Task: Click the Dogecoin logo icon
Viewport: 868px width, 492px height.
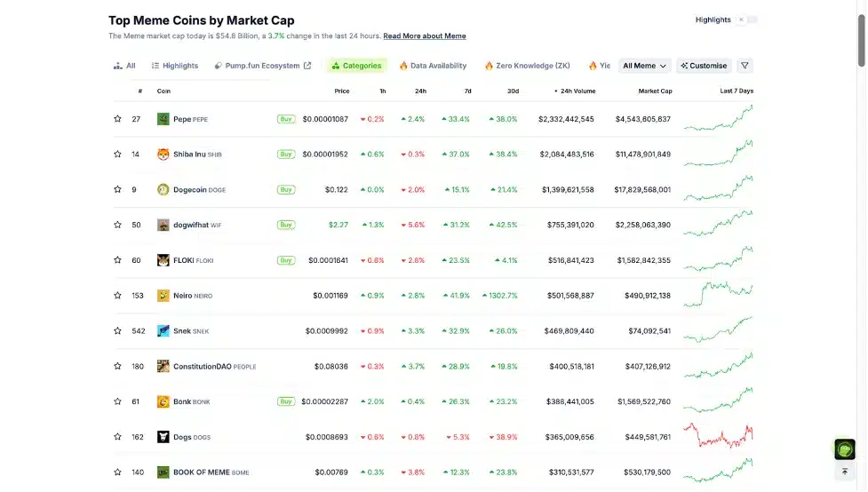Action: (x=163, y=190)
